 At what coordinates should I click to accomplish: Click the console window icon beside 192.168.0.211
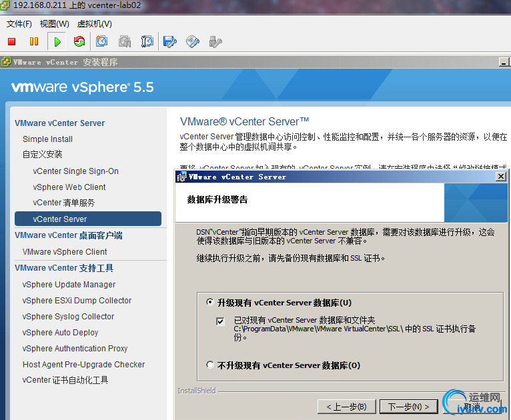tap(5, 6)
